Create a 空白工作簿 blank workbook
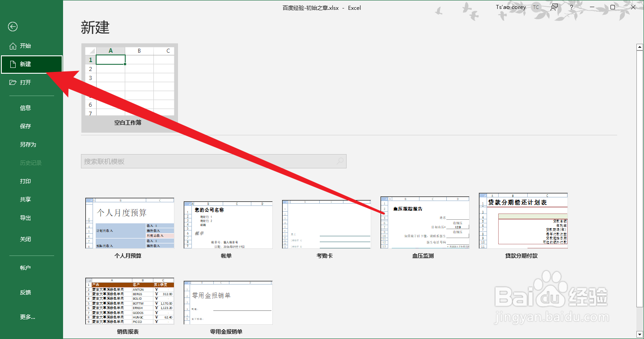Viewport: 644px width, 339px height. (130, 88)
